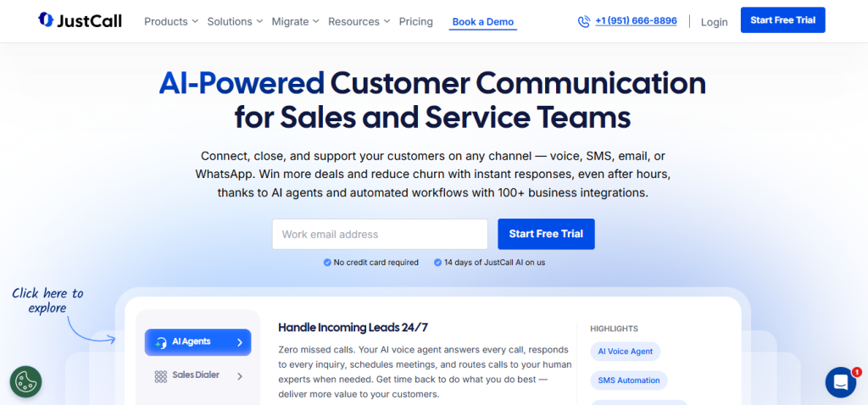Expand the Products dropdown menu

[x=171, y=21]
